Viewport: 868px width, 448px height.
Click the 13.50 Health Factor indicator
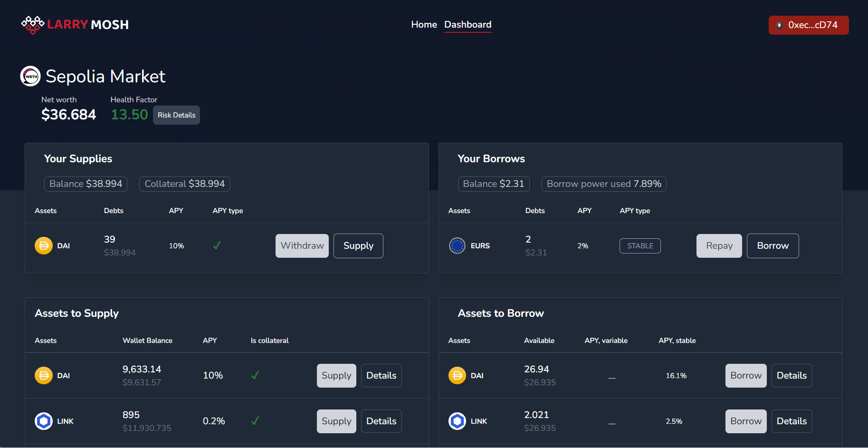point(129,115)
